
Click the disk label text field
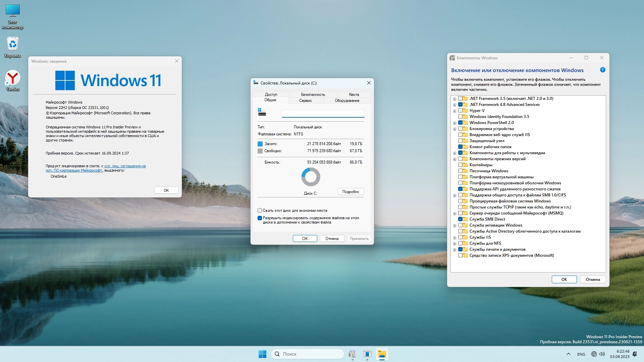[323, 114]
